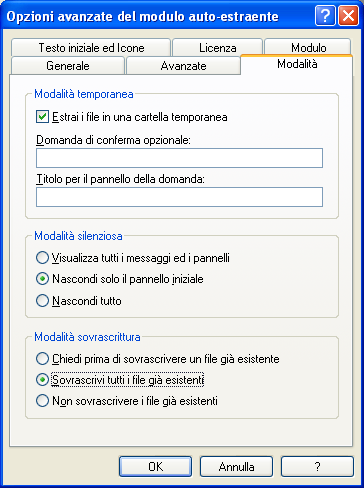The width and height of the screenshot is (364, 488).
Task: Go to the Avanzate tab
Action: (x=183, y=65)
